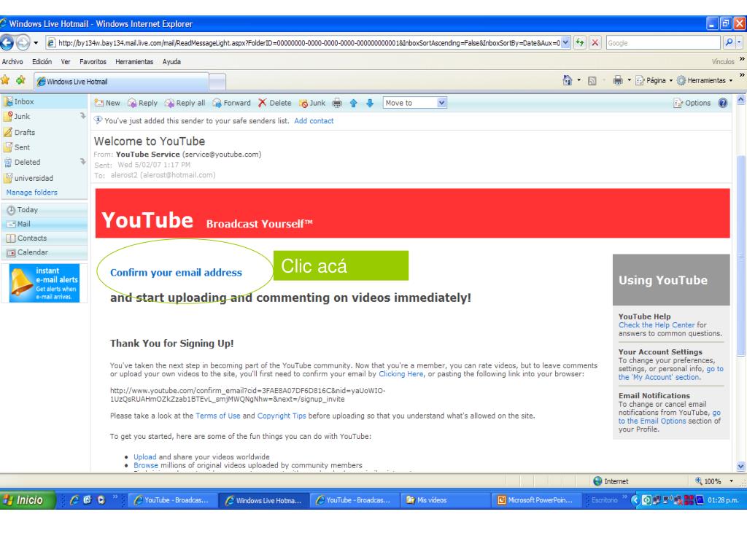Open the recent pages dropdown next to Forward
The width and height of the screenshot is (747, 560).
(36, 43)
